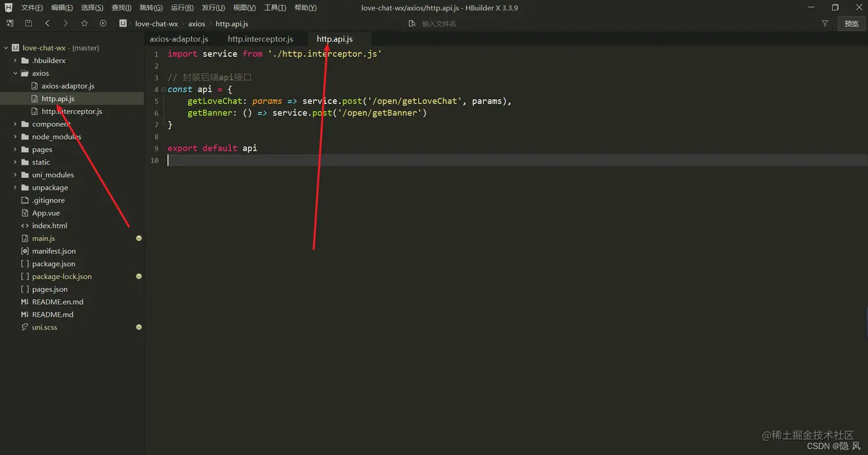Click the modified marker on main.js
Screen dimensions: 868x455
(x=139, y=238)
